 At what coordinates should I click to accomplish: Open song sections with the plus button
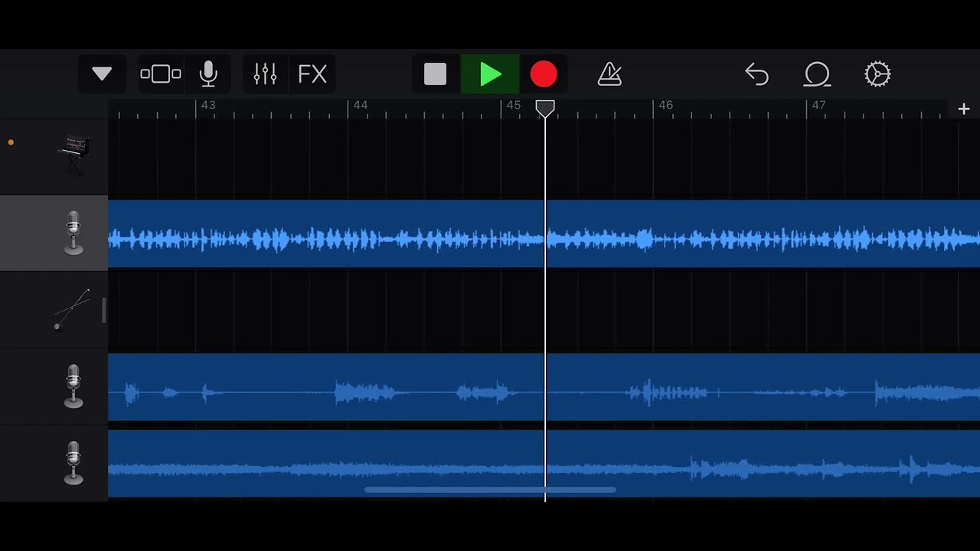[x=964, y=109]
